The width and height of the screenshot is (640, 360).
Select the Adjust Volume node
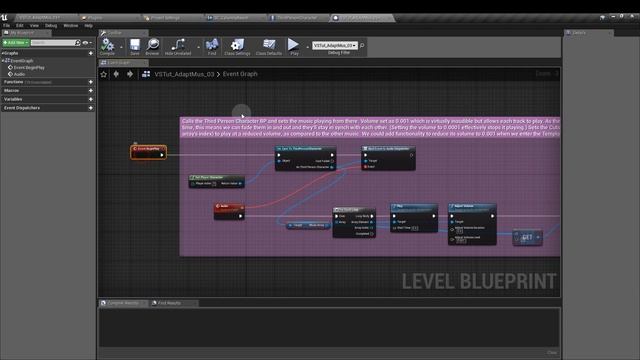pyautogui.click(x=472, y=224)
